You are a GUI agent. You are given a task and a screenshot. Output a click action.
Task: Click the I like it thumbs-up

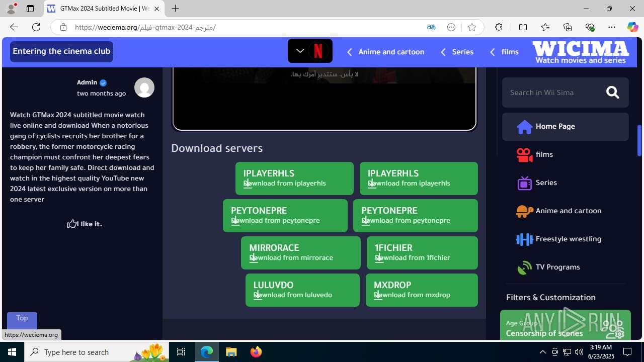pos(84,224)
